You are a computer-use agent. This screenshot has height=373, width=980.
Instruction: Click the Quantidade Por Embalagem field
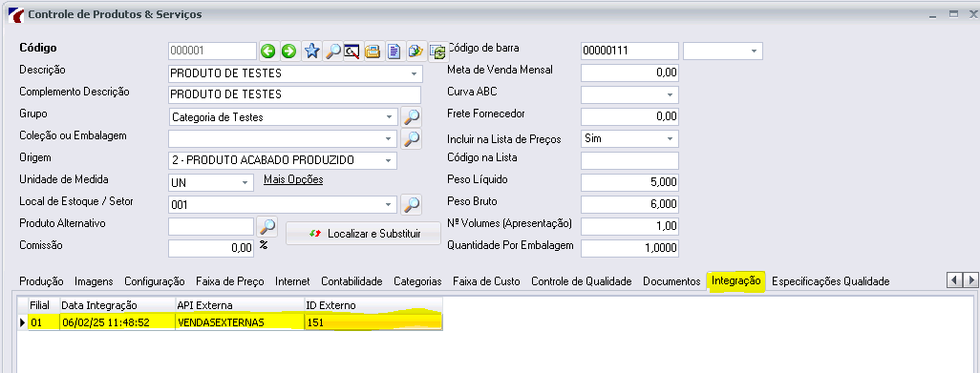[629, 248]
